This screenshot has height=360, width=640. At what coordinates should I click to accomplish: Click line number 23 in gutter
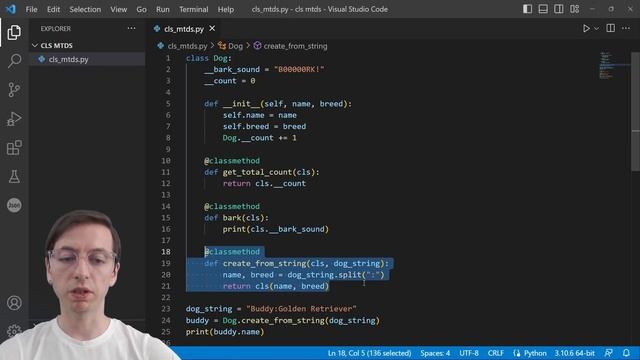[x=166, y=309]
